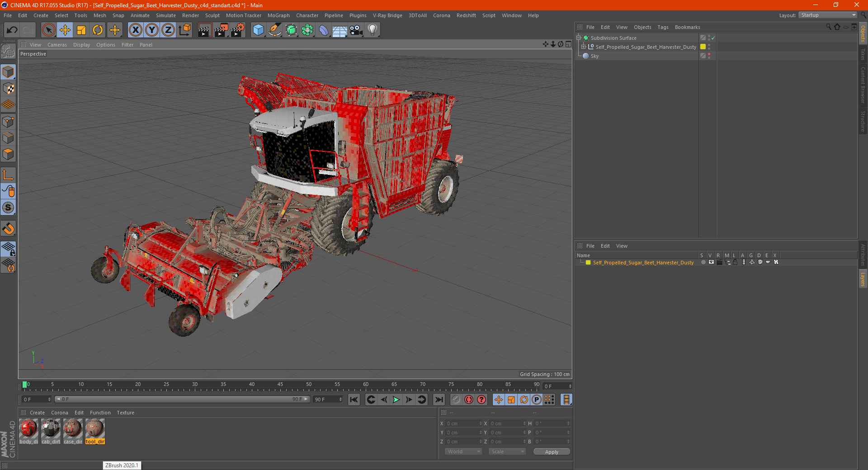Open the Scale mode dropdown
868x470 pixels.
(x=507, y=451)
